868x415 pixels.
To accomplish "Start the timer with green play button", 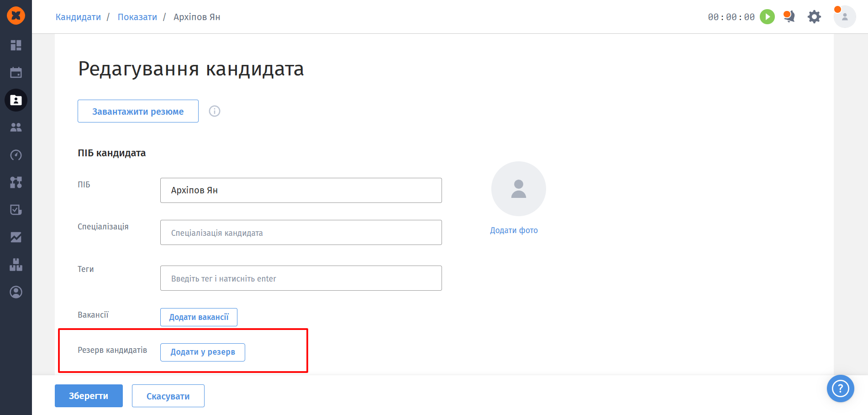I will tap(767, 17).
